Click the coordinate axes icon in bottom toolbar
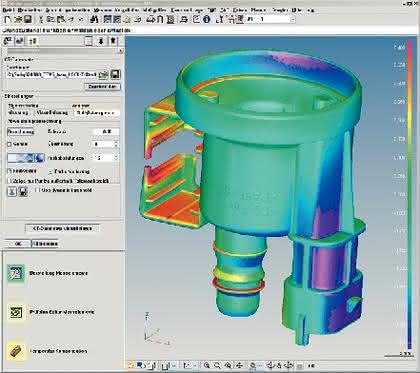420x373 pixels. pos(187,365)
